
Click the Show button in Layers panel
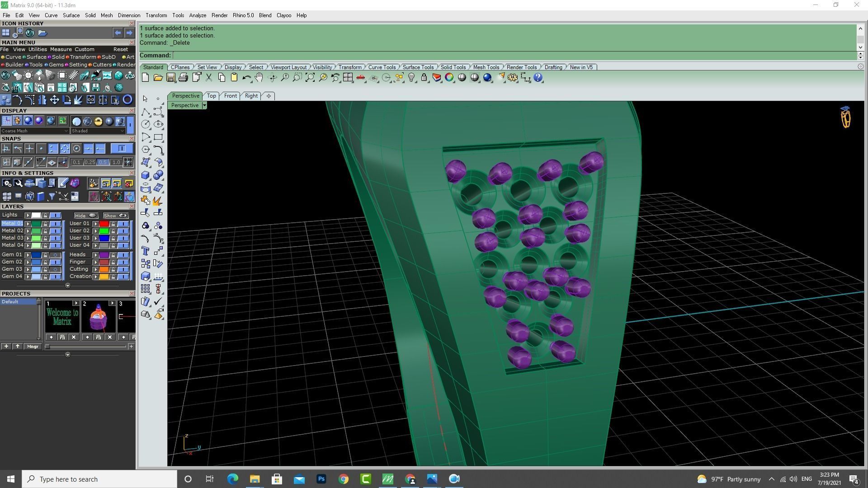click(x=115, y=216)
